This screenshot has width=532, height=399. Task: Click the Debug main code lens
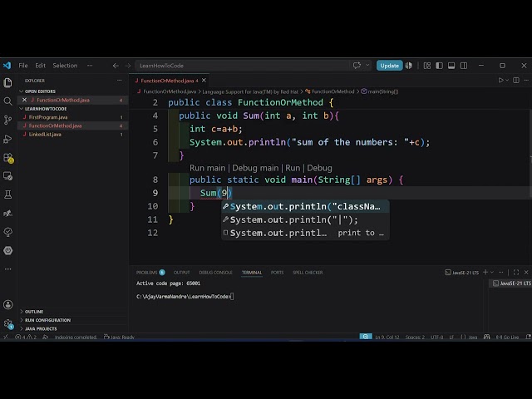[255, 168]
